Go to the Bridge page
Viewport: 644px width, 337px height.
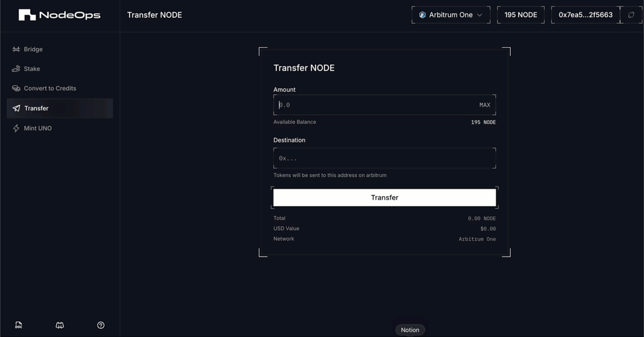coord(59,49)
